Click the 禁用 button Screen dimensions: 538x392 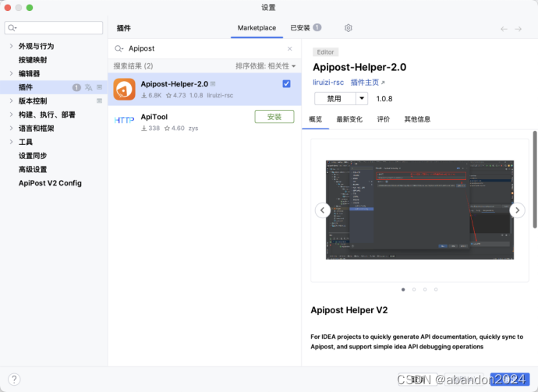[x=334, y=98]
